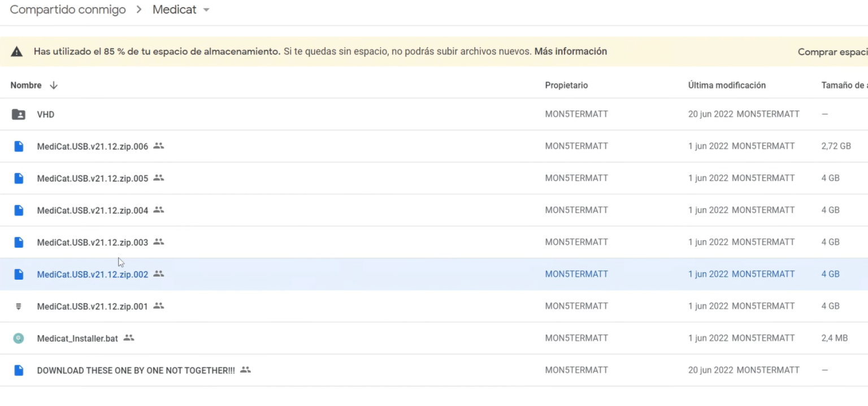The height and width of the screenshot is (406, 868).
Task: Click the archive icon beside MediCat.USB.v21.12.zip.001
Action: (x=19, y=306)
